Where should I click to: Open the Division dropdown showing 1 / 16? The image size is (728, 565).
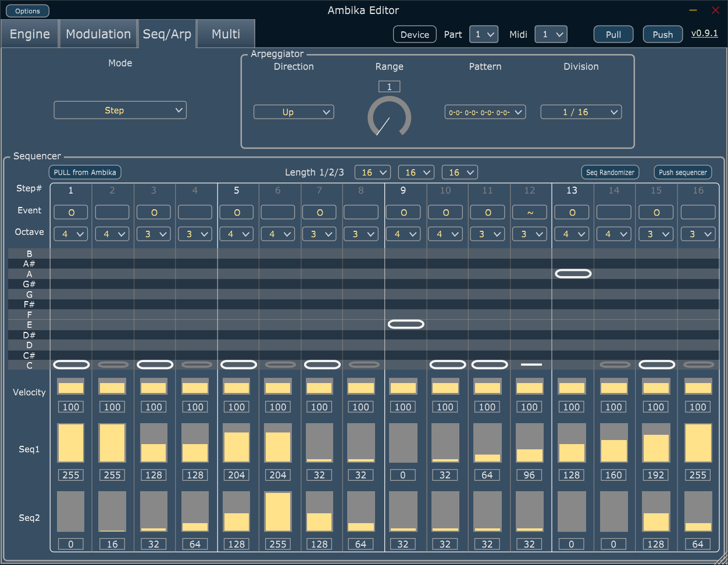point(581,112)
